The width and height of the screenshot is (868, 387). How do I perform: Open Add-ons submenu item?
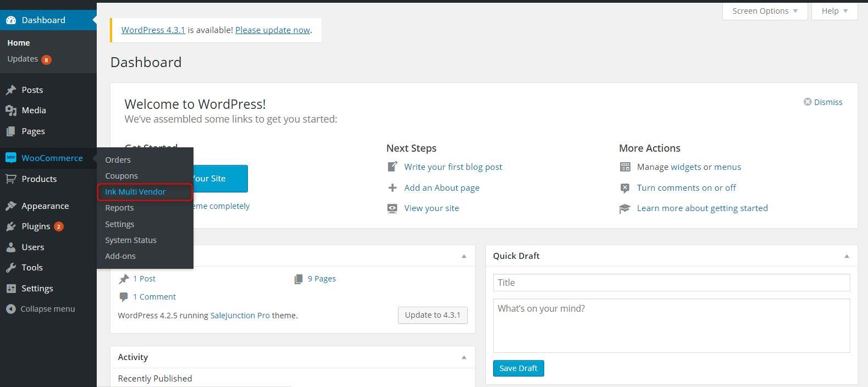(120, 256)
